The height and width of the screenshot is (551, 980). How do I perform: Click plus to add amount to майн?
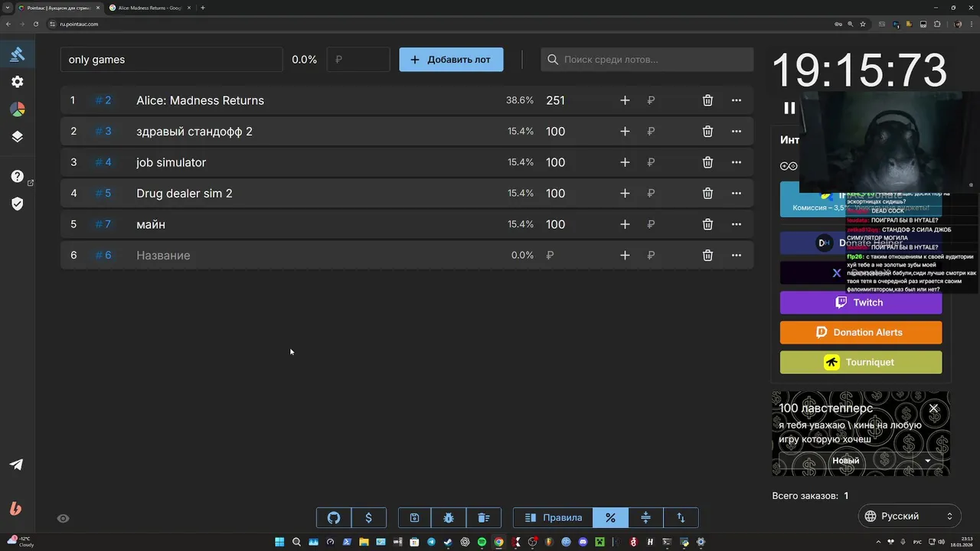[x=625, y=224]
